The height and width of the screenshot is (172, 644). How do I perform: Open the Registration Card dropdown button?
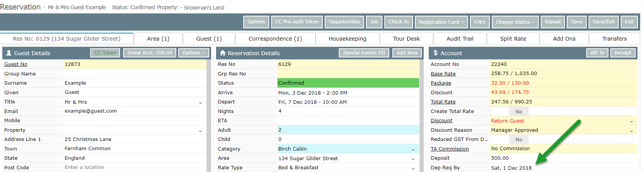pos(441,22)
